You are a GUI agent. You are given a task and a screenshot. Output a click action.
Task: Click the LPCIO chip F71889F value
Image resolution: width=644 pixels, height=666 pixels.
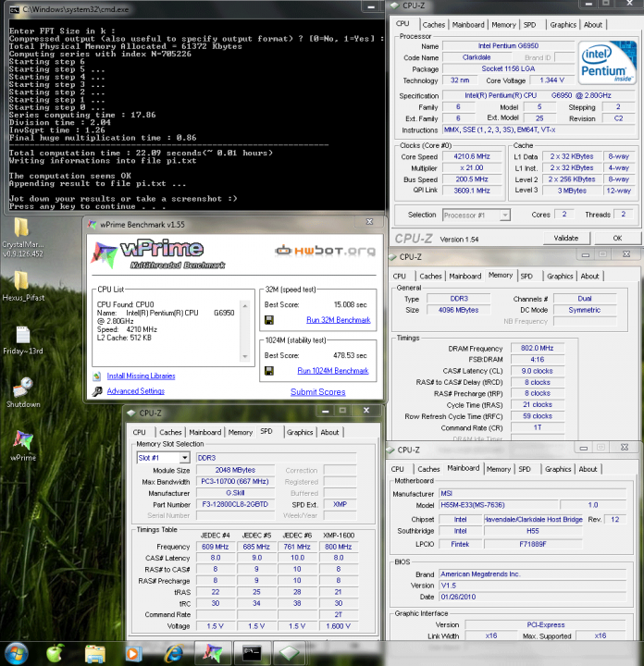pyautogui.click(x=533, y=544)
